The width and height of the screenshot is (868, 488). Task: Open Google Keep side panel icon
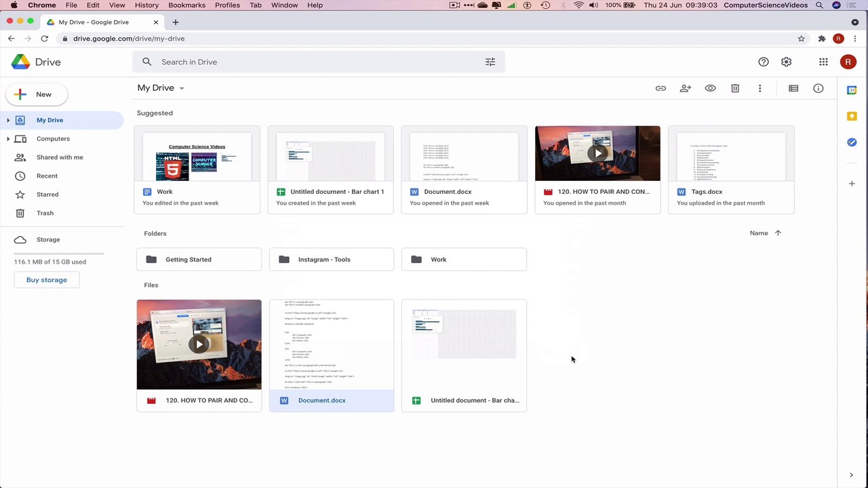click(x=852, y=116)
